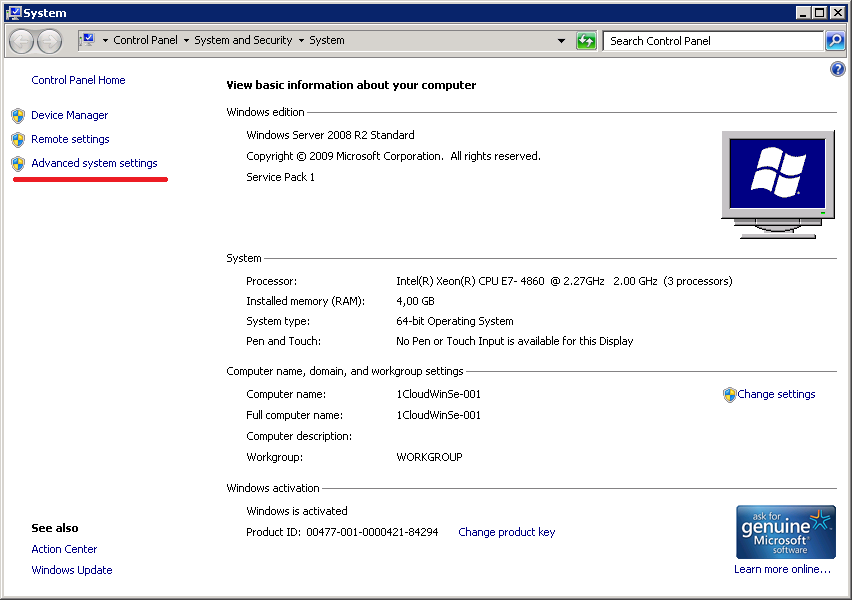Open Device Manager from the sidebar
This screenshot has width=852, height=600.
point(68,115)
